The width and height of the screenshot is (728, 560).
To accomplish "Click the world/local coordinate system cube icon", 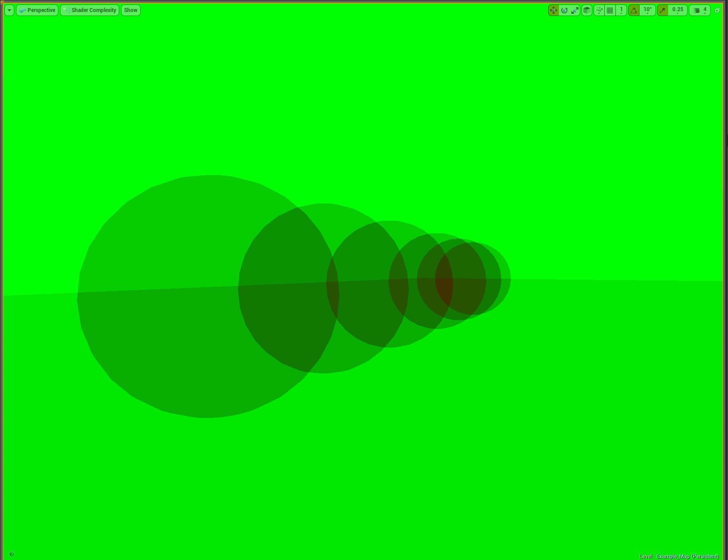I will tap(586, 10).
